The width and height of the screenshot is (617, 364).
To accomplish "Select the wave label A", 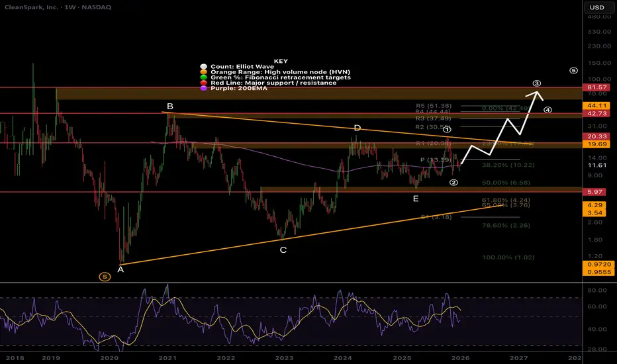I will 120,269.
